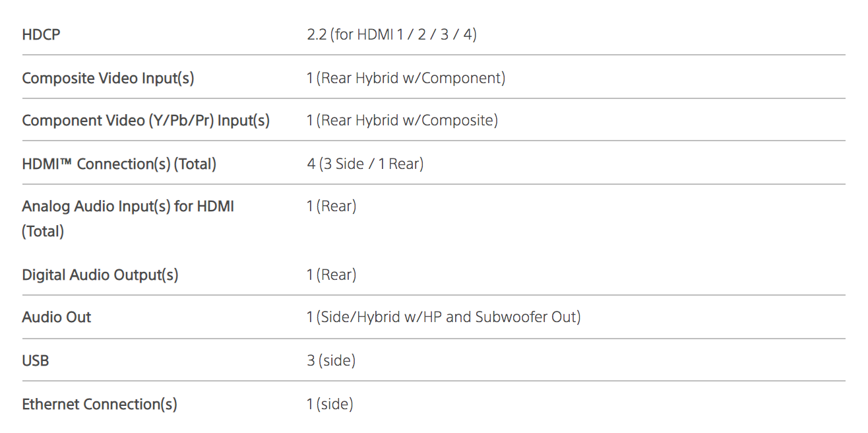Image resolution: width=868 pixels, height=433 pixels.
Task: Select the Composite Video Input(s) label
Action: (x=108, y=78)
